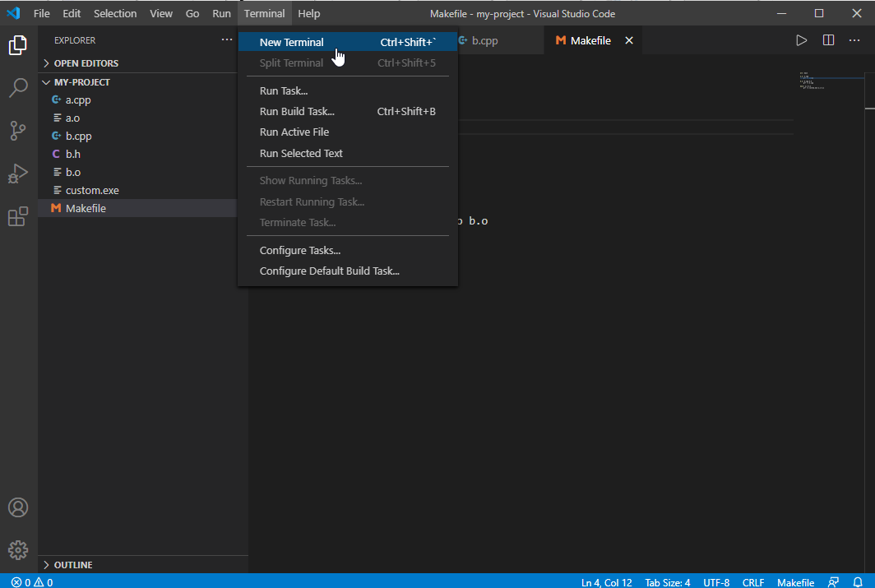Open the Manage gear menu
The height and width of the screenshot is (588, 875).
click(18, 549)
